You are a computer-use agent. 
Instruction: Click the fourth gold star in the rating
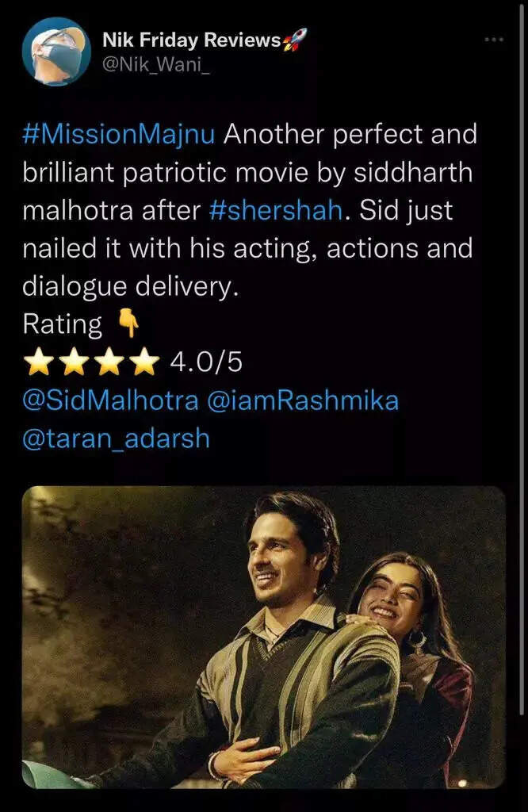pos(145,362)
